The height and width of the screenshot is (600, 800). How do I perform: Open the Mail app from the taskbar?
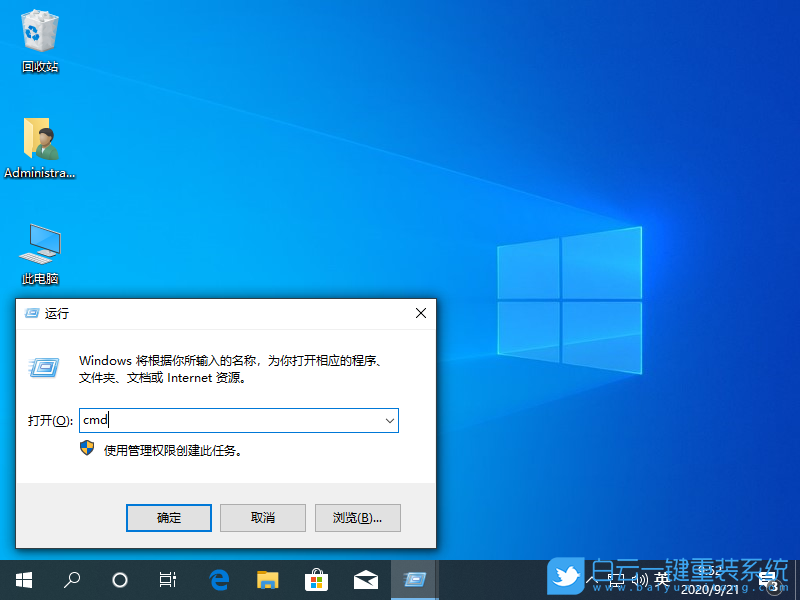click(x=365, y=579)
